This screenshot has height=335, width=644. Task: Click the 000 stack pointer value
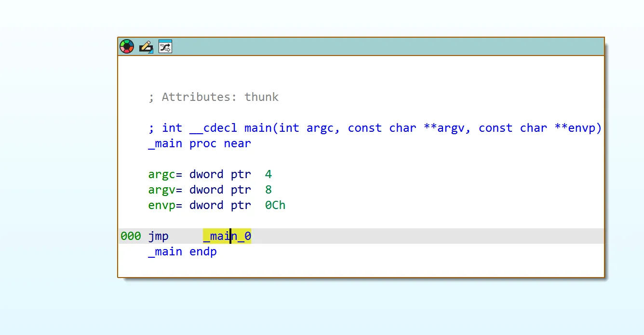click(131, 236)
